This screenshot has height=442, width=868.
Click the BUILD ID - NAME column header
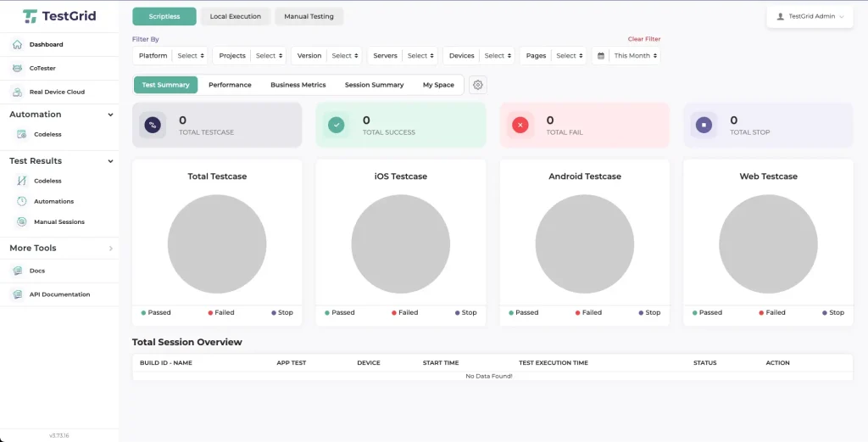pos(166,363)
